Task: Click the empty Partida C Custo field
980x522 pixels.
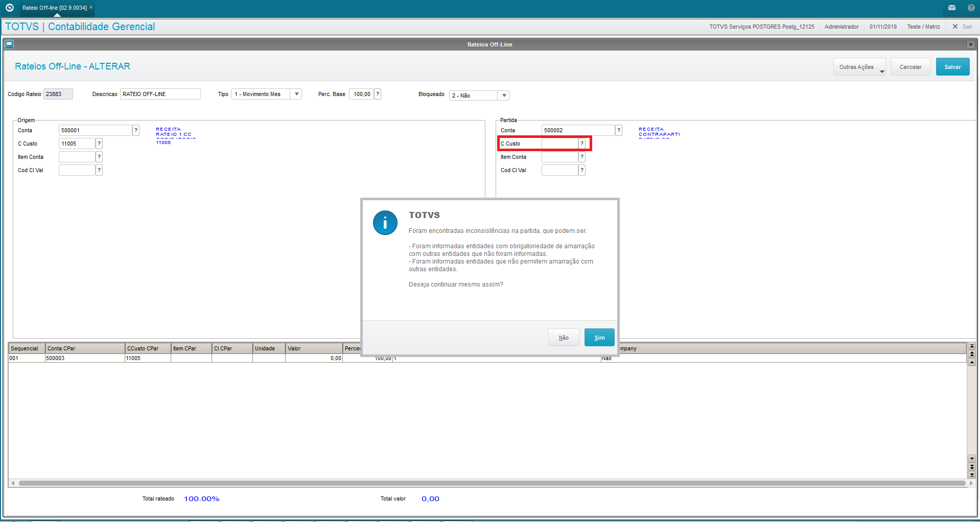Action: [x=560, y=144]
